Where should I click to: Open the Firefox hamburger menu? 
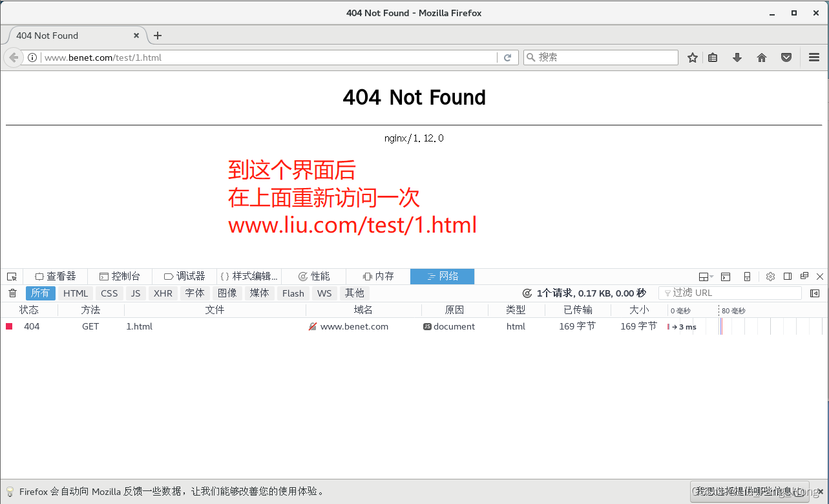pos(813,57)
